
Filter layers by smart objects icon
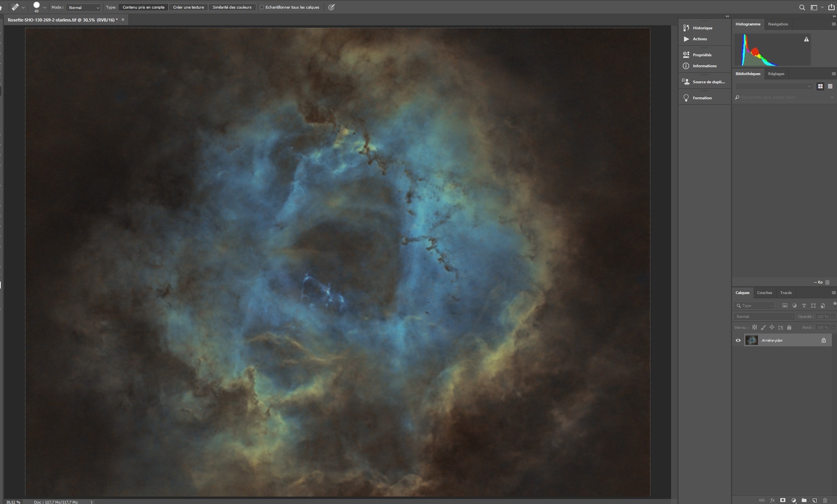coord(823,305)
